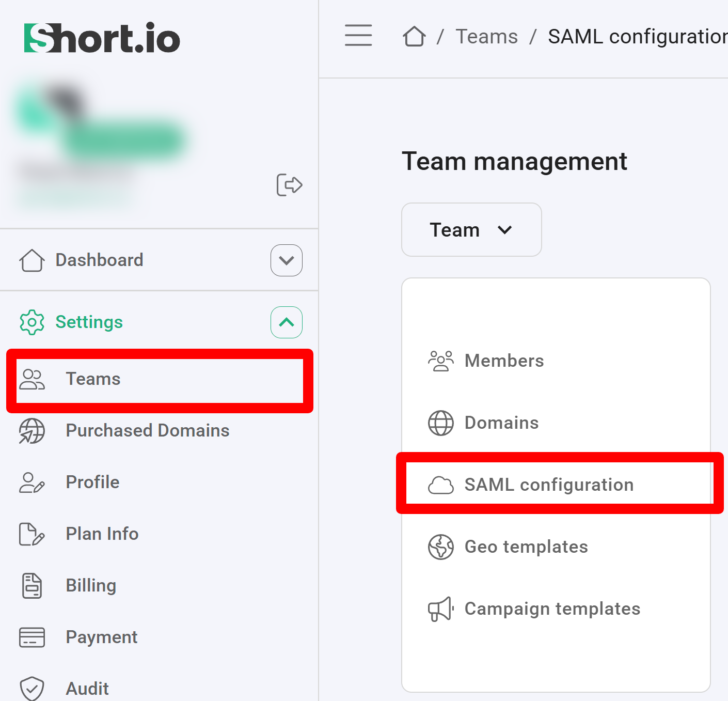Click the Audit shield icon
This screenshot has width=728, height=701.
(x=32, y=688)
